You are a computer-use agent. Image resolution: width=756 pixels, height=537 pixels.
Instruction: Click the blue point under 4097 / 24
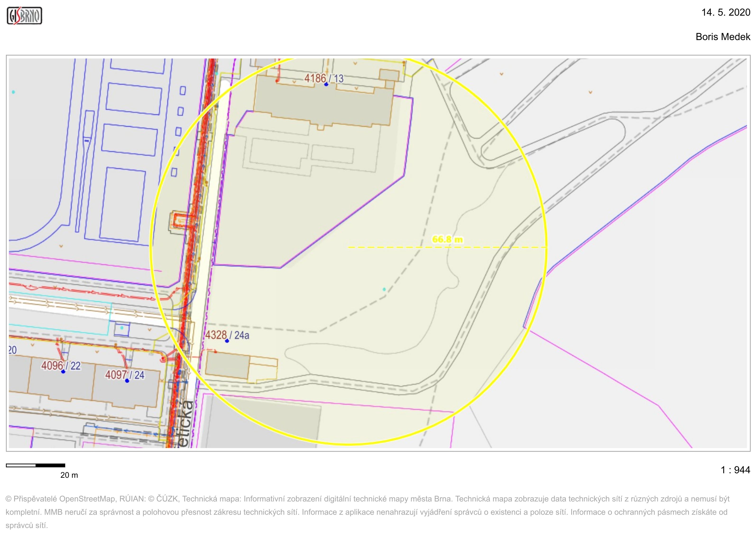[127, 381]
